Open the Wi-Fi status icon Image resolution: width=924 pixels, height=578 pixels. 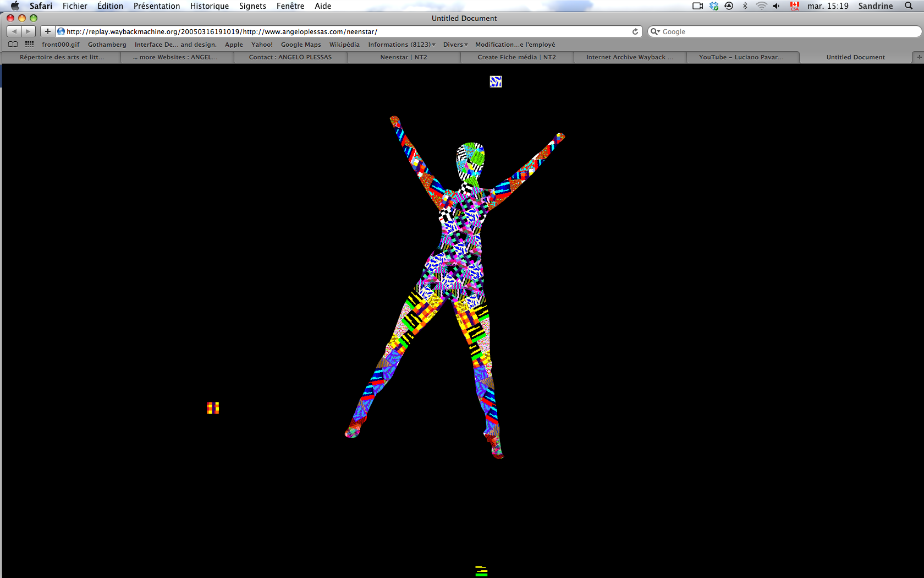click(x=761, y=6)
